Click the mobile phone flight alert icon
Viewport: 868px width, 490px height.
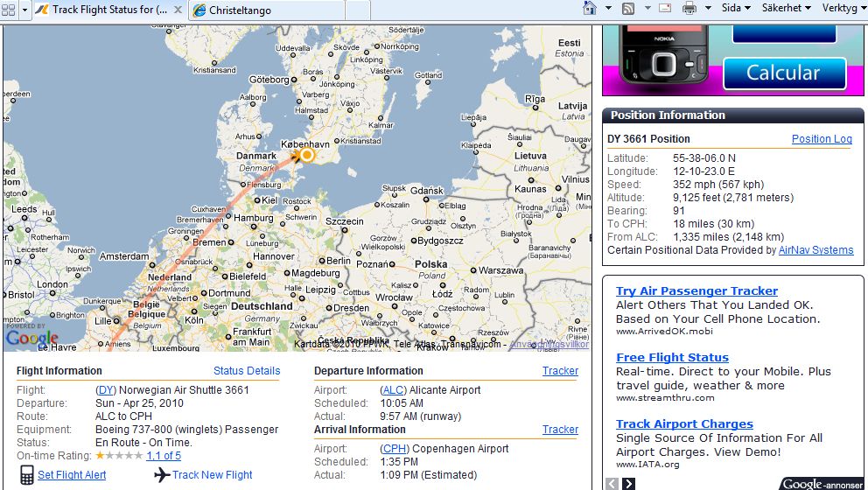26,475
